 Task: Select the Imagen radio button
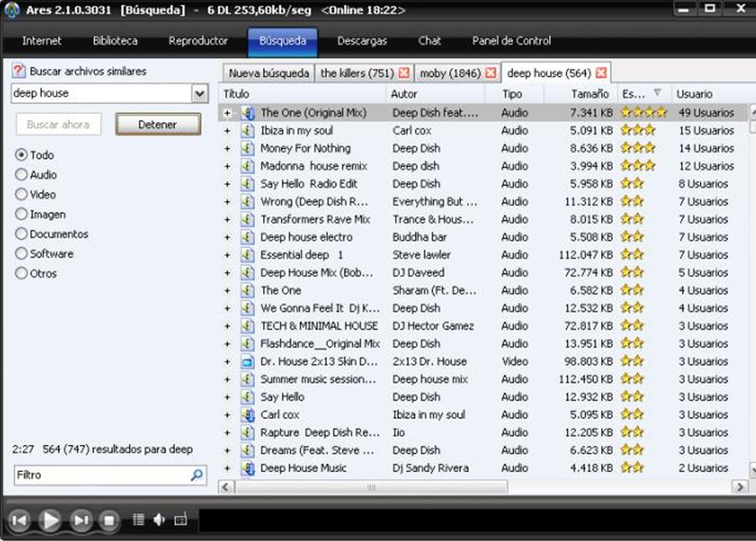click(21, 214)
